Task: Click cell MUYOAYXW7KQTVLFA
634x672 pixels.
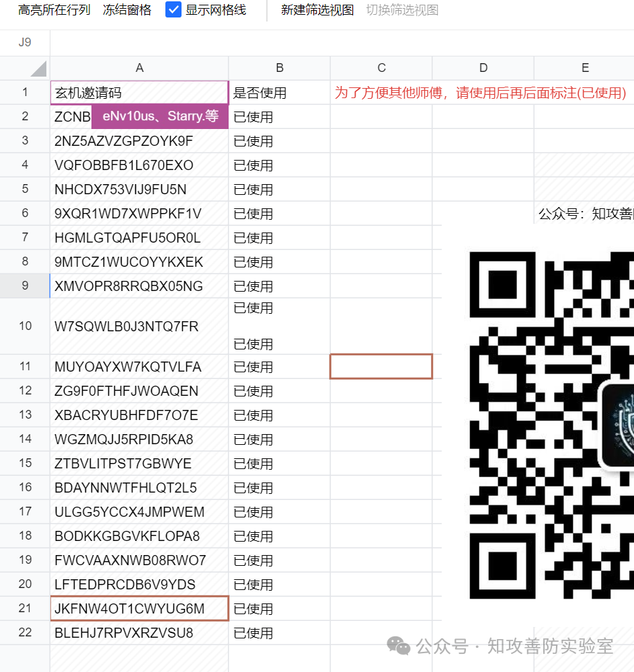Action: (x=139, y=366)
